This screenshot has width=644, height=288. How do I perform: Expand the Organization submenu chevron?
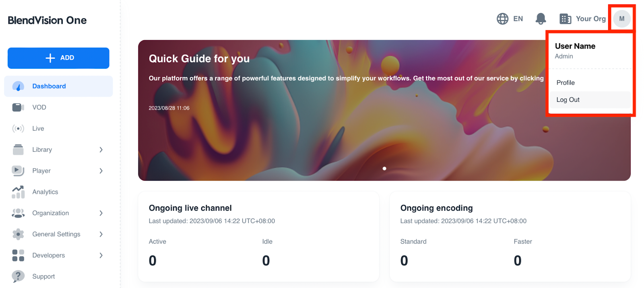coord(101,213)
